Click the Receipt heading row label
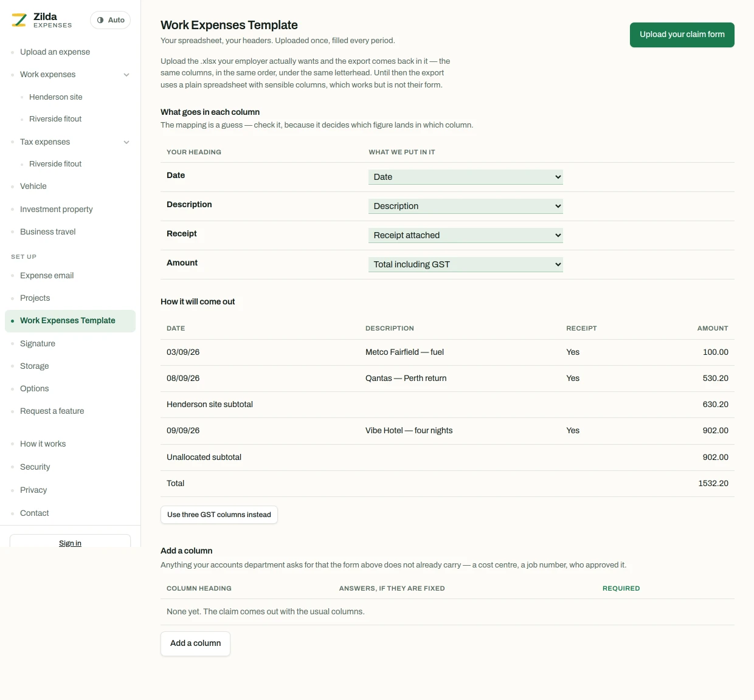 point(182,234)
